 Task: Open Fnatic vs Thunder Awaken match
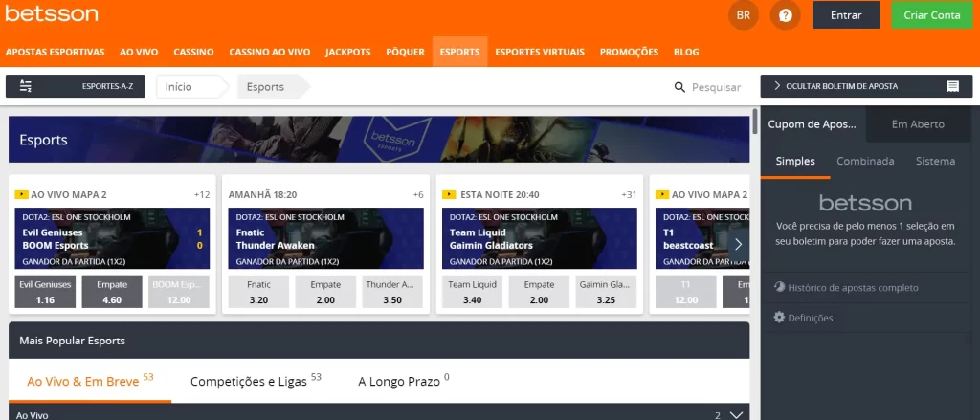326,239
